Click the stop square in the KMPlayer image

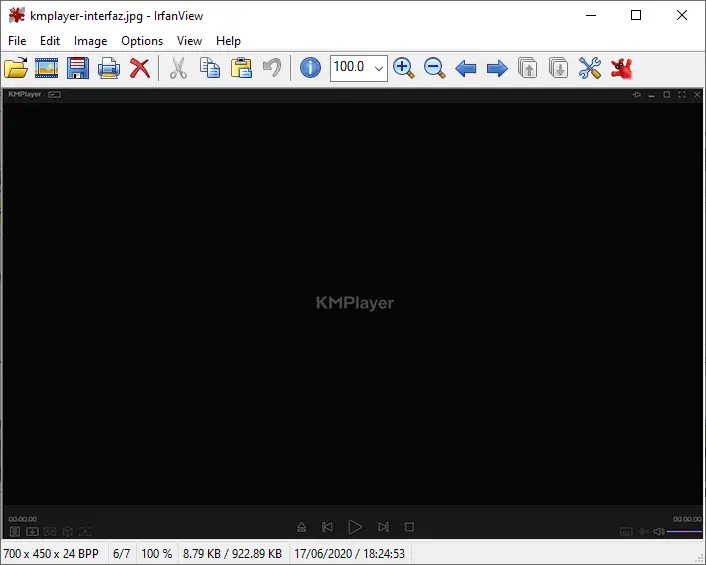(x=409, y=527)
